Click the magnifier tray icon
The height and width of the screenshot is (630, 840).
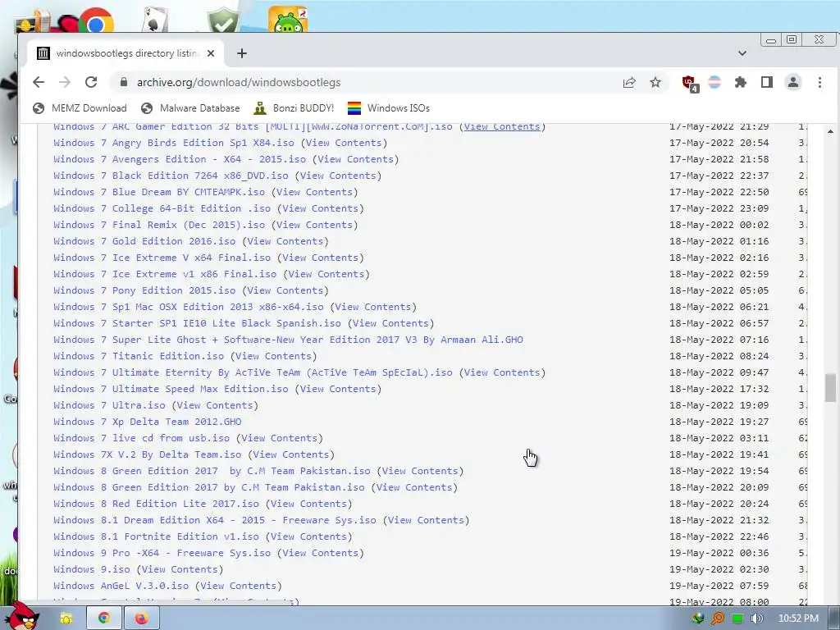click(717, 619)
